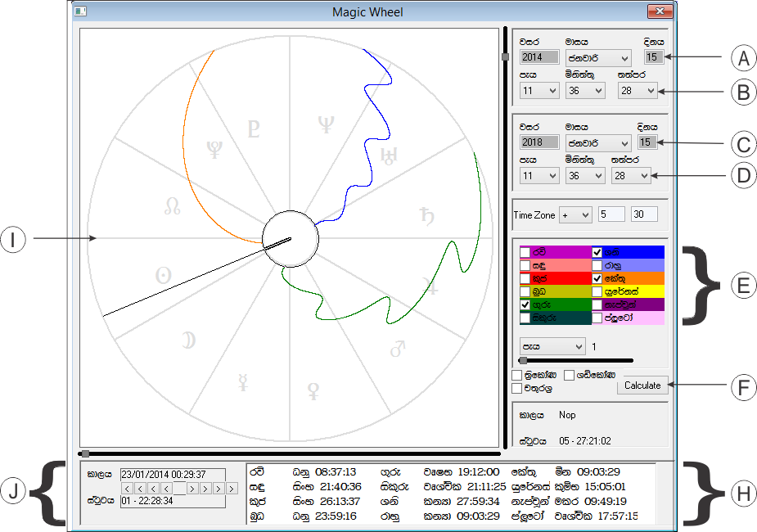Click the Calculate button

(x=642, y=385)
